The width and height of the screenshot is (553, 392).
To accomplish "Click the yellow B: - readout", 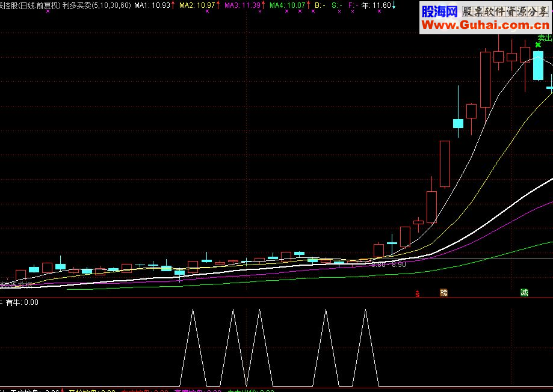I will 320,5.
